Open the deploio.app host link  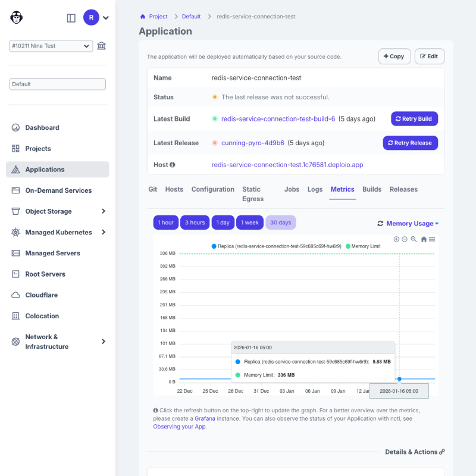click(x=287, y=165)
